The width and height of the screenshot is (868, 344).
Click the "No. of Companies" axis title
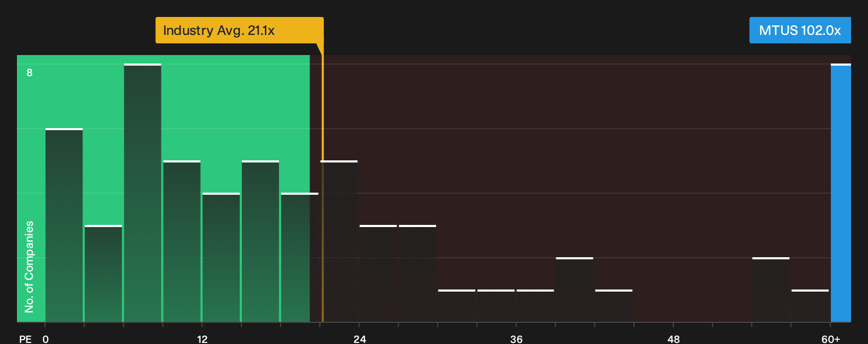29,267
